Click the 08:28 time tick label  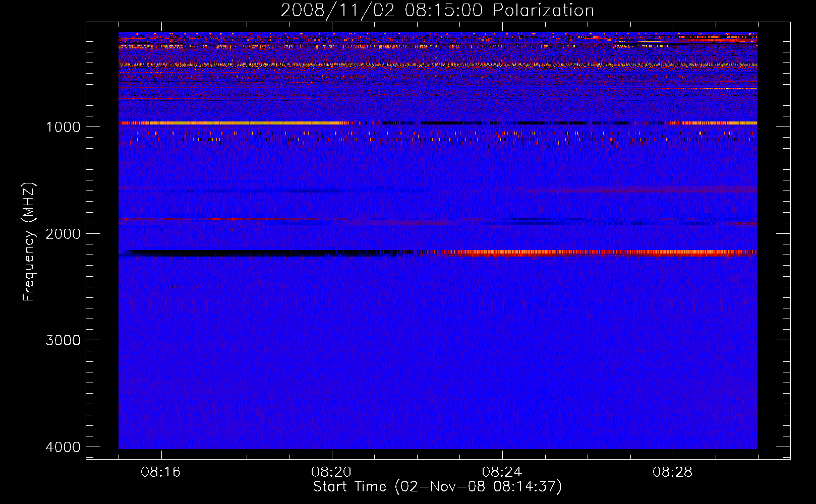(x=672, y=472)
